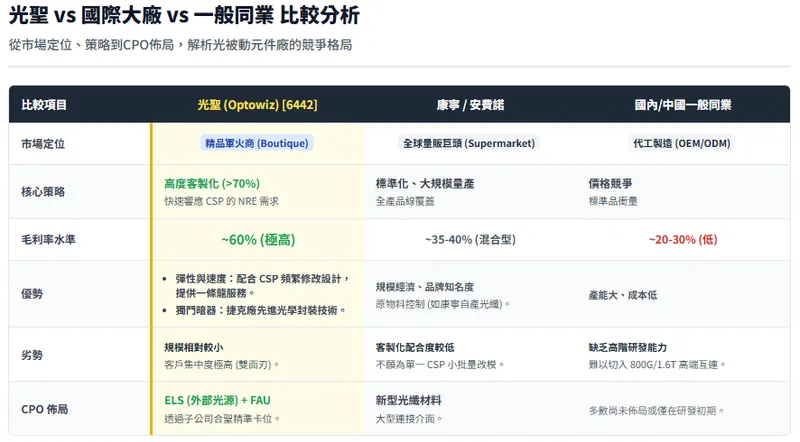800x442 pixels.
Task: Click the 核心策略 row label
Action: 43,192
